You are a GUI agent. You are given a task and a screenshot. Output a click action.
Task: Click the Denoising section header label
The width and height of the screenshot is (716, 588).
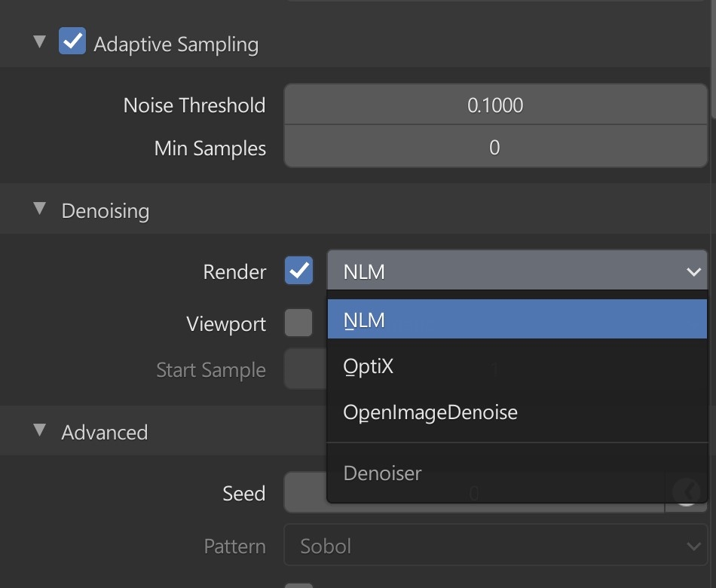(x=105, y=210)
